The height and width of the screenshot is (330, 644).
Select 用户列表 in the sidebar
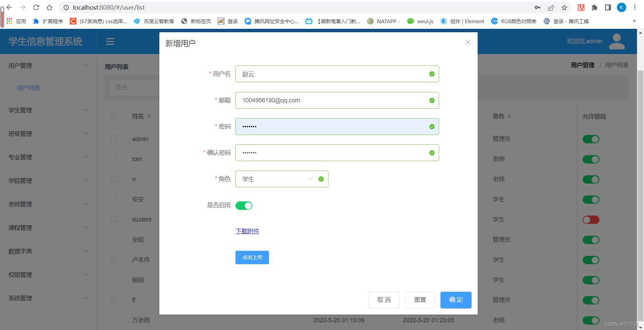point(29,88)
